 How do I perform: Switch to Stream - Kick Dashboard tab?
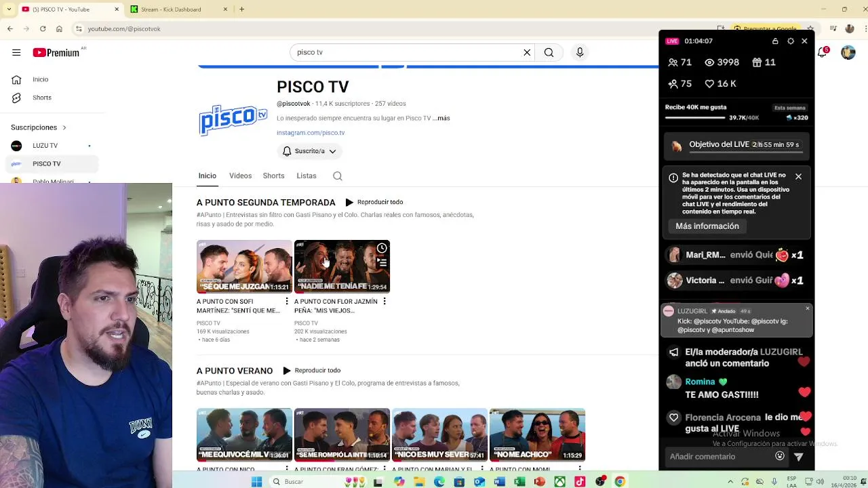coord(178,9)
